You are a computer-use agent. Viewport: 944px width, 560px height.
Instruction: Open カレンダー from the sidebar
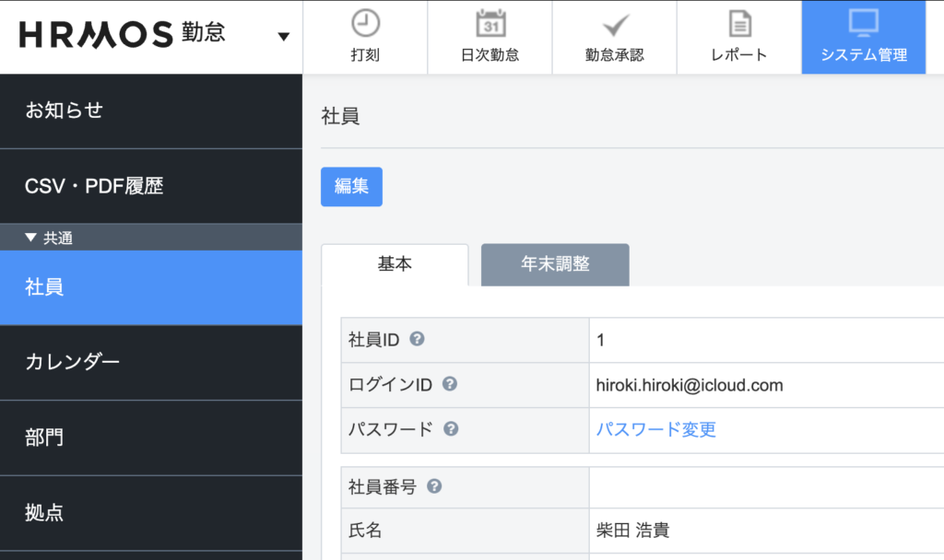pos(72,362)
